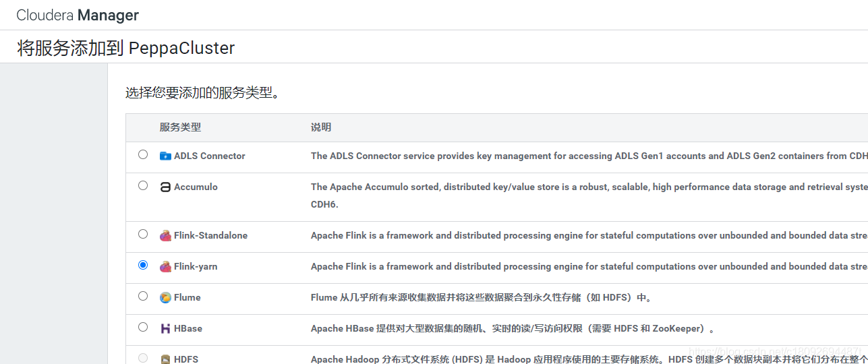Open the Cloudera Manager home logo
Image resolution: width=868 pixels, height=364 pixels.
point(78,15)
